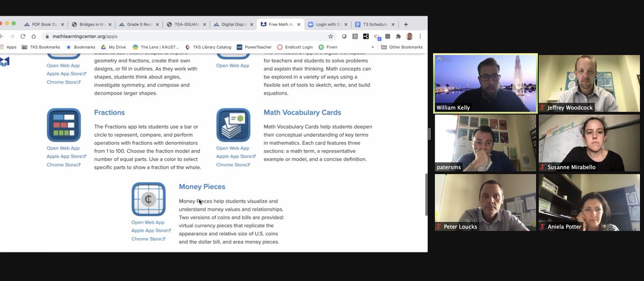The width and height of the screenshot is (644, 281).
Task: Chrome Store link under Money Pieces
Action: (148, 239)
